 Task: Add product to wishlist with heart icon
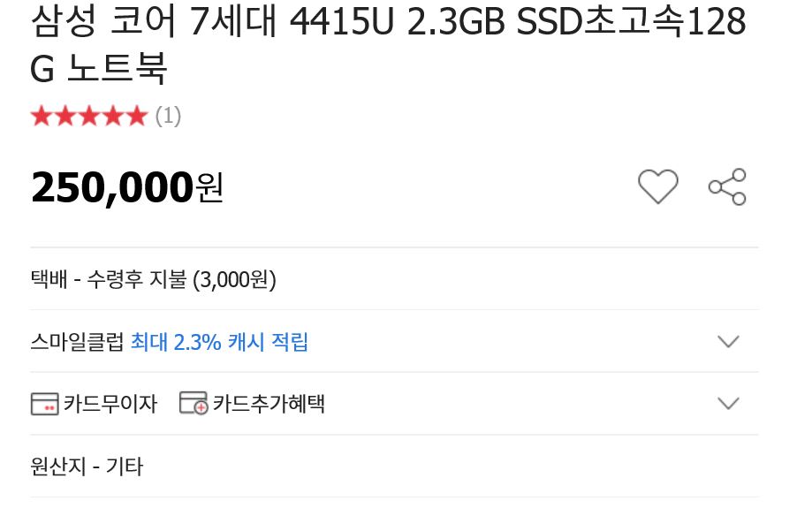657,186
